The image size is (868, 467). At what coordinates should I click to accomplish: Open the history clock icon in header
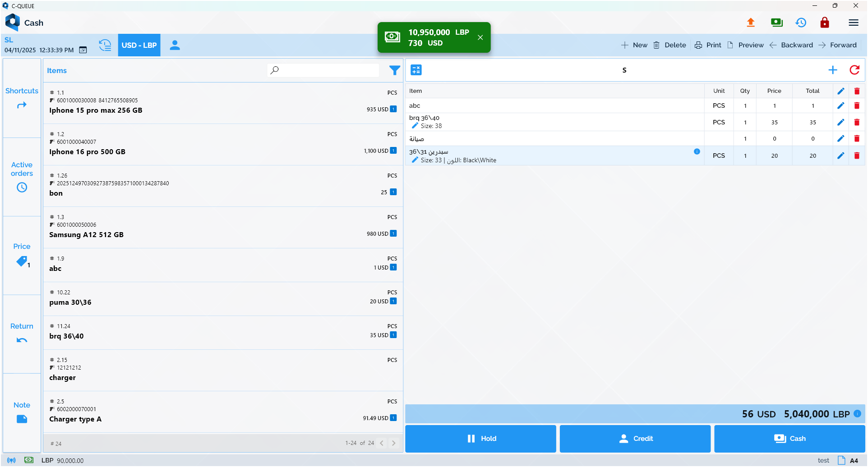801,23
